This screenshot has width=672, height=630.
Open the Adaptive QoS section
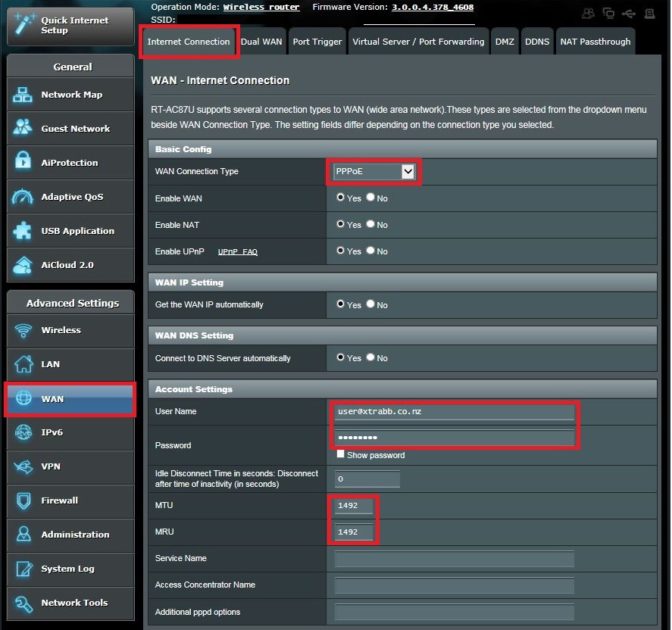pyautogui.click(x=70, y=196)
